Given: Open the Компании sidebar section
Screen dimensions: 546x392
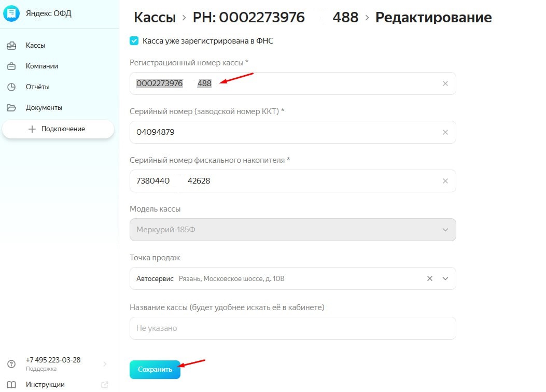Looking at the screenshot, I should (41, 66).
